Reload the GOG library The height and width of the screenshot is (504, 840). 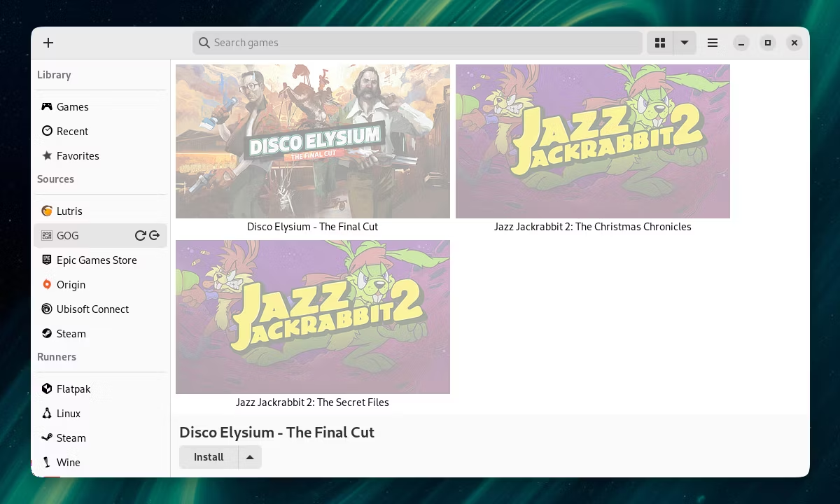pyautogui.click(x=140, y=235)
